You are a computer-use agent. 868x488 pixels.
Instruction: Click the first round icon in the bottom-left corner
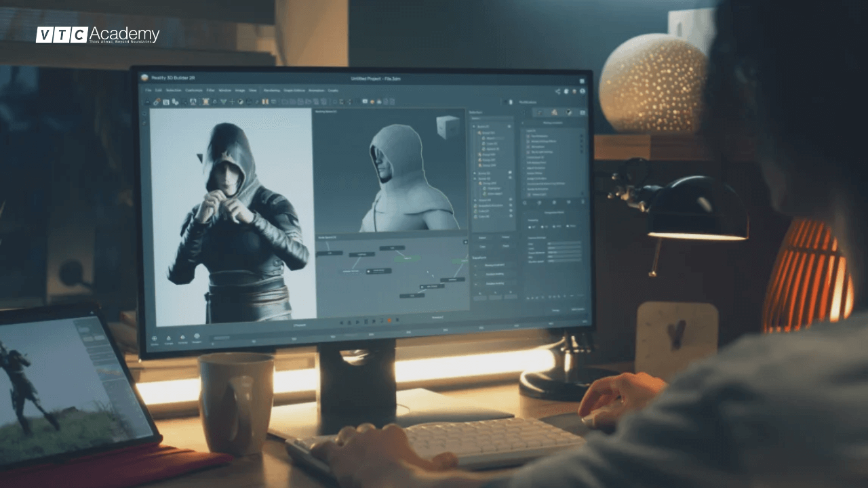(x=154, y=338)
